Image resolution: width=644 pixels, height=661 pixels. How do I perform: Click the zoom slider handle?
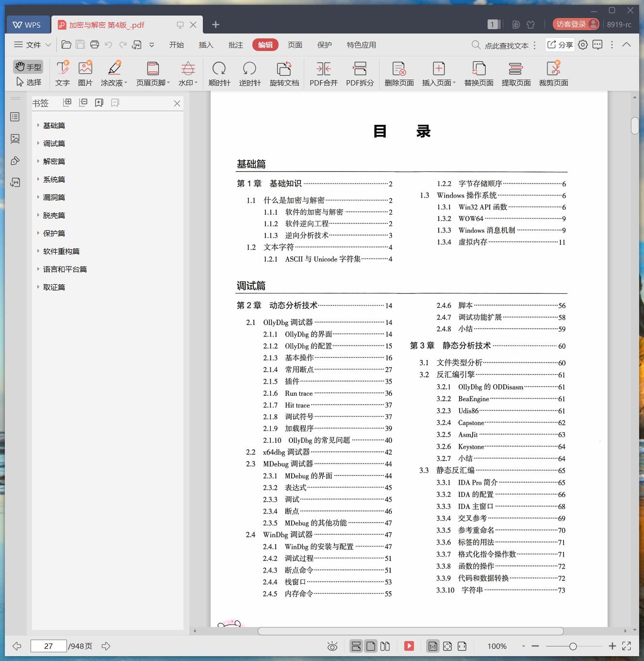pos(573,646)
